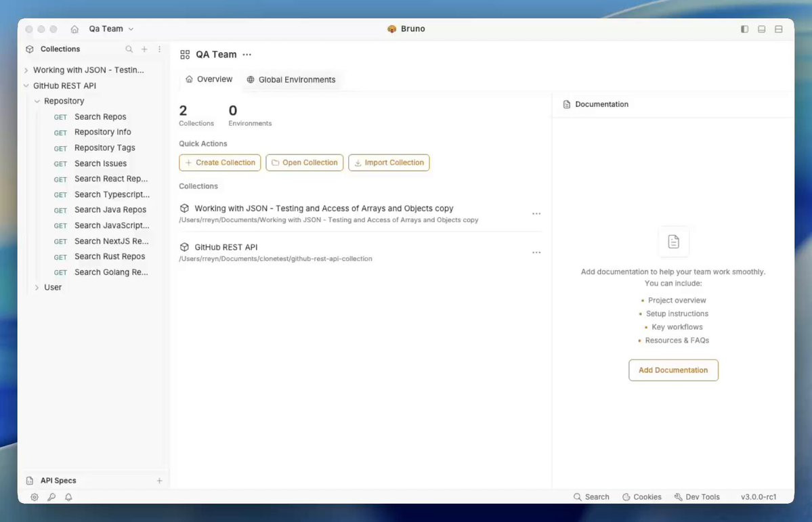Open Dev Tools from the status bar
This screenshot has height=522, width=812.
pyautogui.click(x=697, y=497)
